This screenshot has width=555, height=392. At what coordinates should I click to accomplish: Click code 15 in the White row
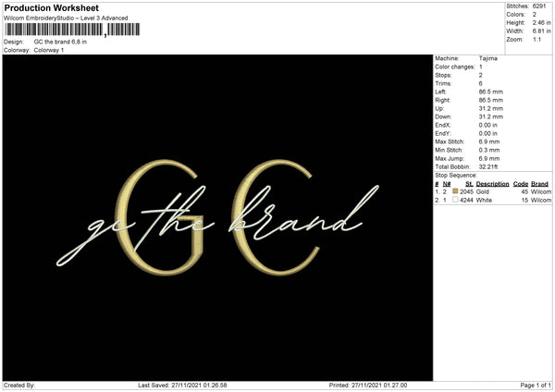(524, 201)
